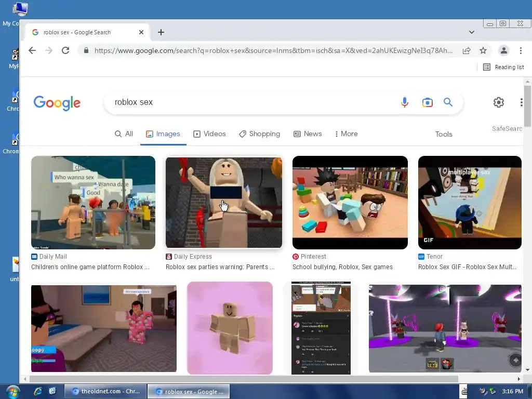Open the Reading list panel
This screenshot has width=532, height=399.
(503, 67)
